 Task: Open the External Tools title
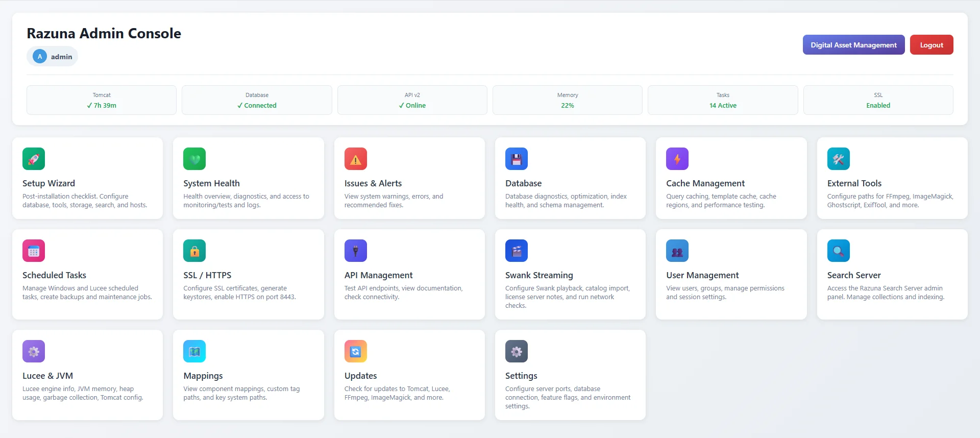pos(854,183)
